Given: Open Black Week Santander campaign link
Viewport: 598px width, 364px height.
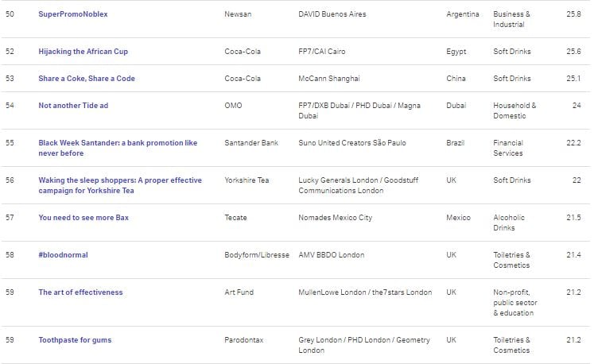Looking at the screenshot, I should 118,148.
